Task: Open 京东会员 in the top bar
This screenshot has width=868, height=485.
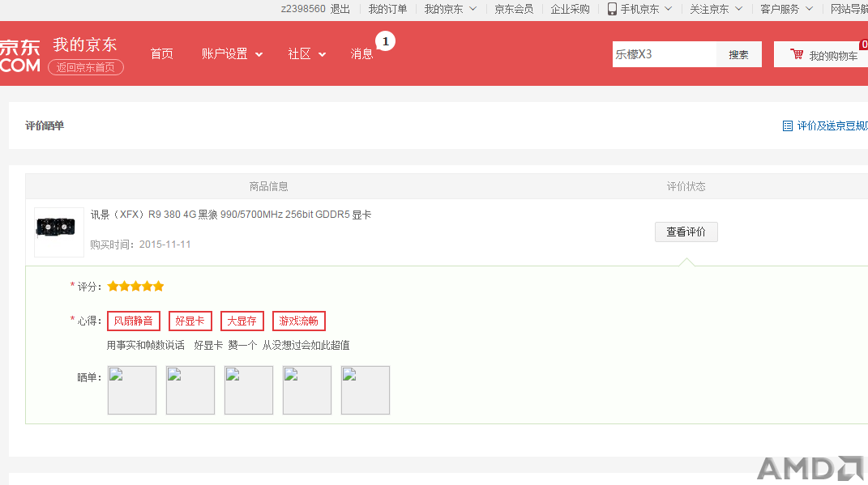Action: 514,9
